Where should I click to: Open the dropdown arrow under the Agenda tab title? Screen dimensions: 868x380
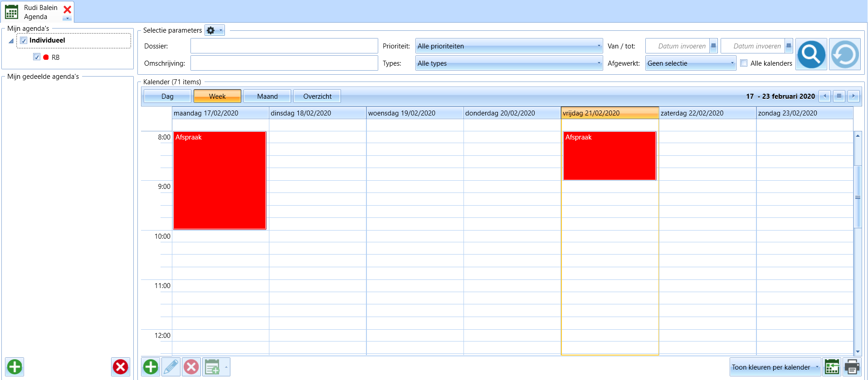pos(67,19)
